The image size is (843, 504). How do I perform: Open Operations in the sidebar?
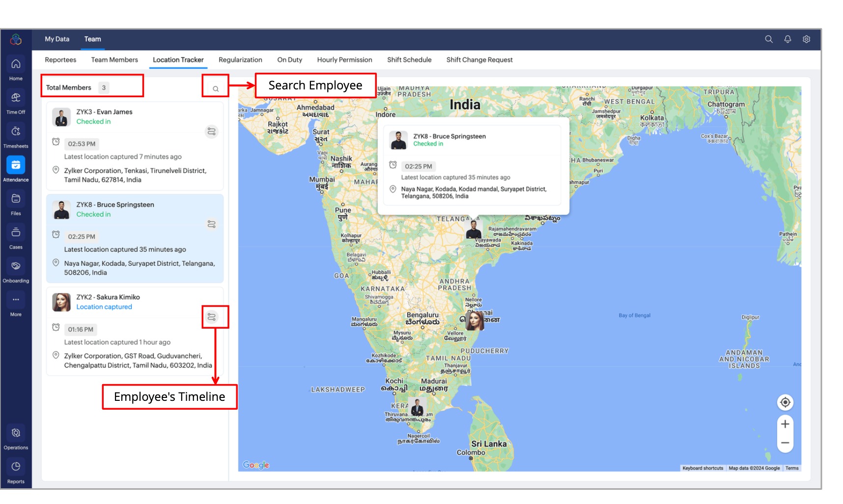[x=16, y=433]
